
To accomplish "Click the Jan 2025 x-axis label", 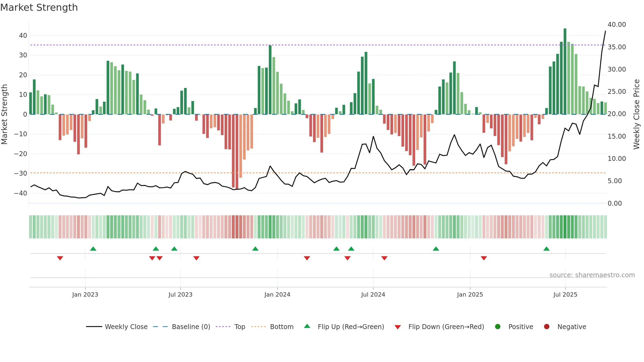I will coord(470,294).
